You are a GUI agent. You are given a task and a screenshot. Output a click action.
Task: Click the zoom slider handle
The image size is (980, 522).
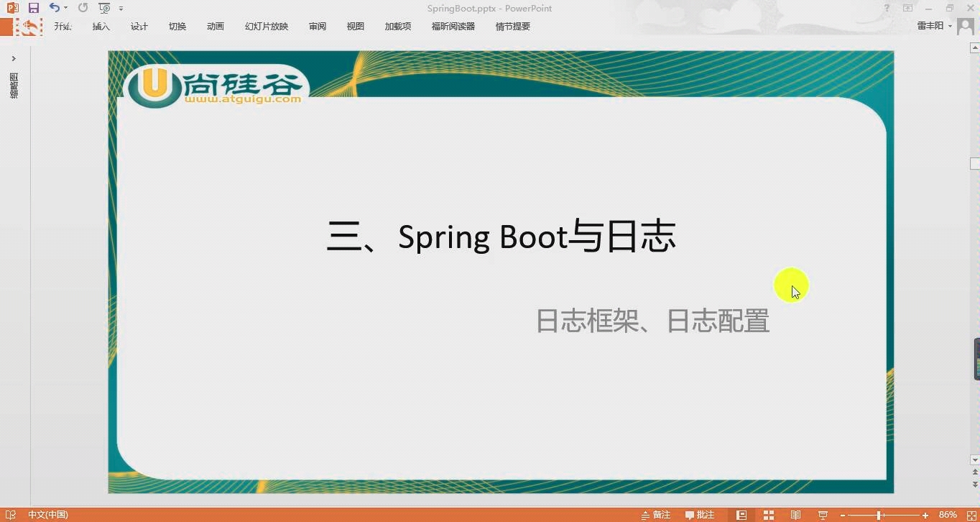click(879, 516)
